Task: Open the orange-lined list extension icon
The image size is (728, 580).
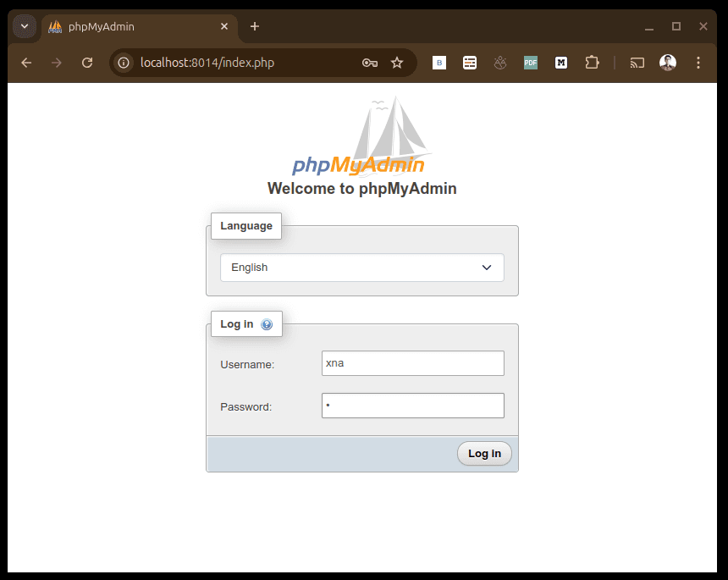Action: [470, 63]
